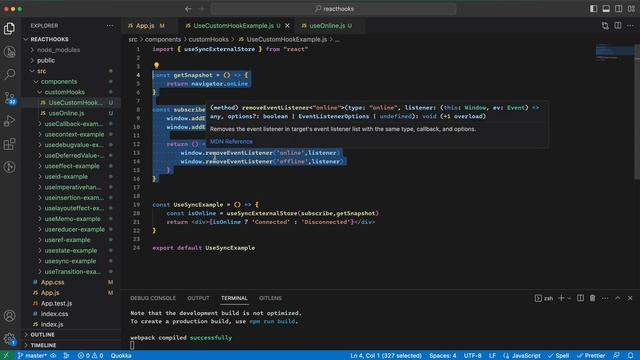Close the UseCustomHookExample.js tab
The width and height of the screenshot is (640, 360).
[287, 25]
